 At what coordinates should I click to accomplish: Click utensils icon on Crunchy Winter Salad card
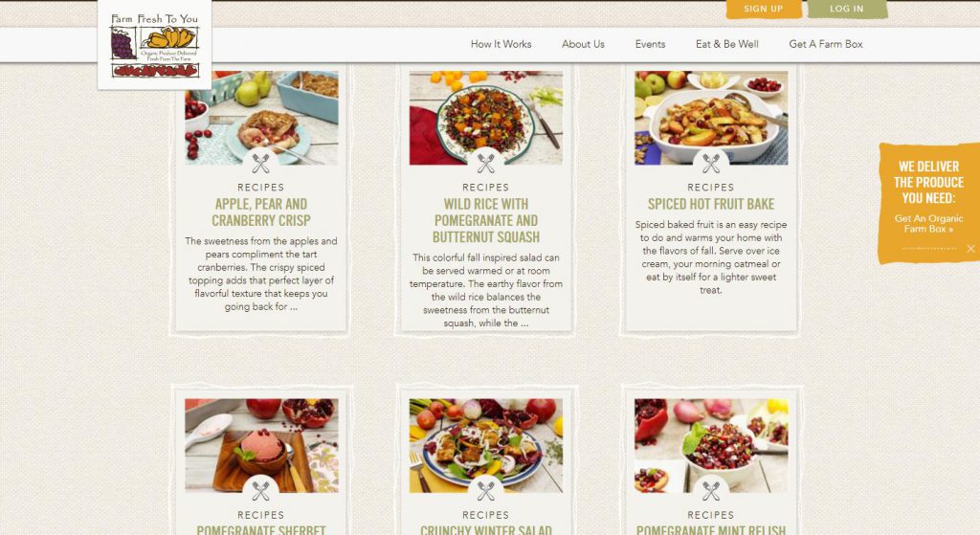coord(485,491)
